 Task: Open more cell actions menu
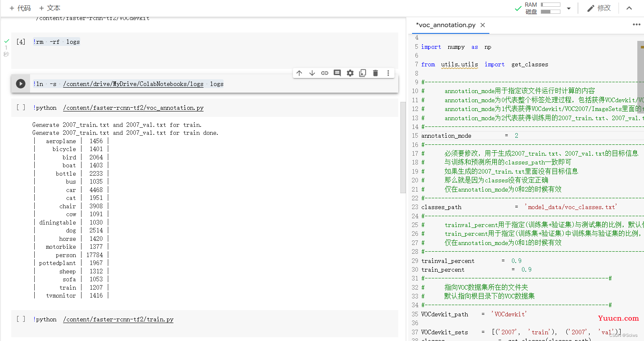[x=388, y=73]
